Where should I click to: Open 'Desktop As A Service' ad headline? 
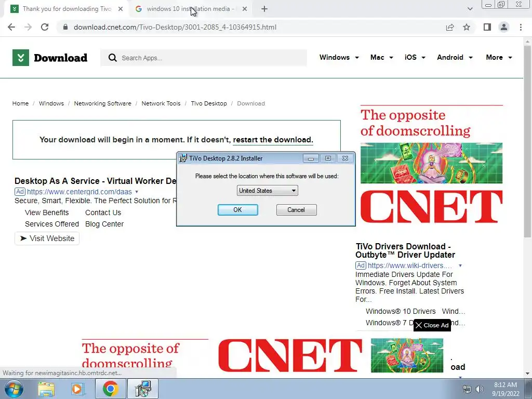(x=96, y=181)
